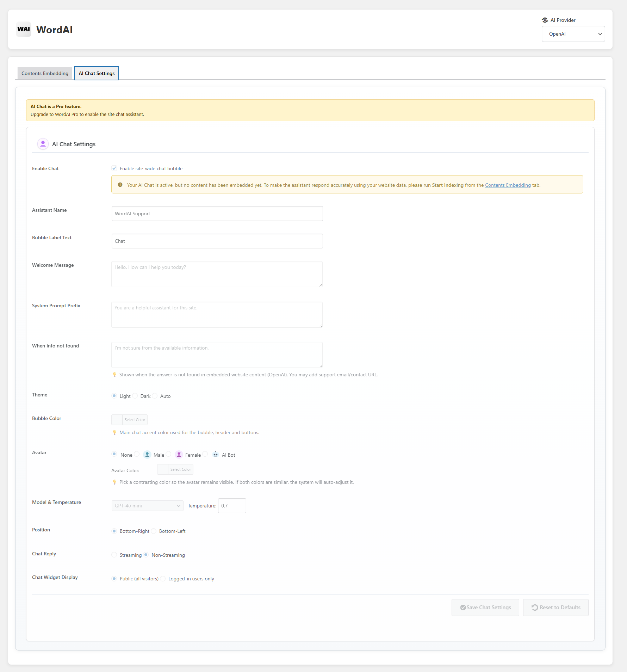Click the AI Bot robot icon
The height and width of the screenshot is (672, 627).
click(x=216, y=455)
